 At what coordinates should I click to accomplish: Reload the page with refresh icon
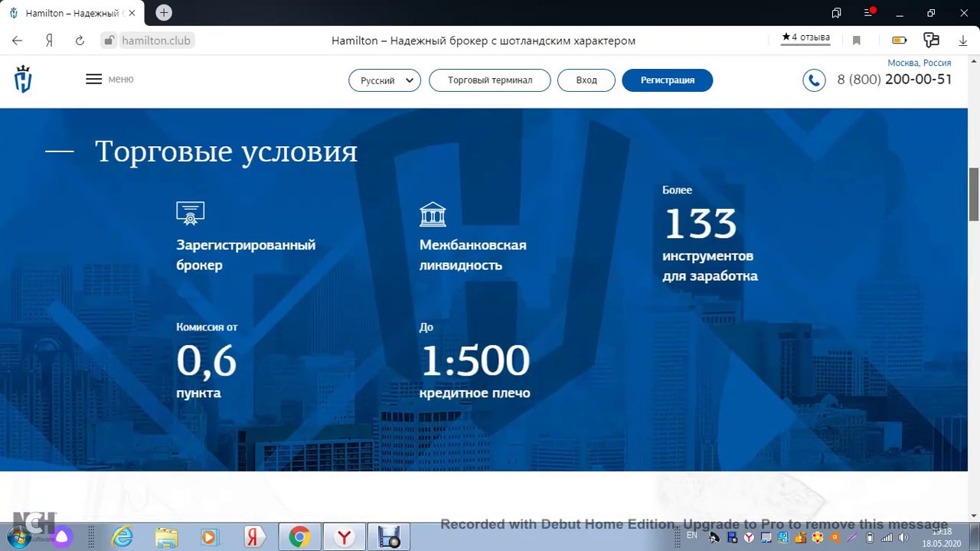(x=80, y=41)
